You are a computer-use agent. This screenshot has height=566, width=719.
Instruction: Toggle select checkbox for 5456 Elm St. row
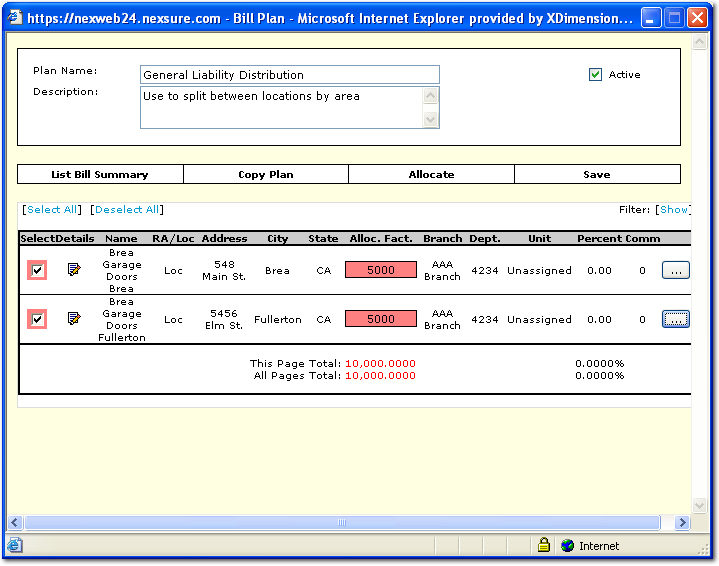point(37,319)
